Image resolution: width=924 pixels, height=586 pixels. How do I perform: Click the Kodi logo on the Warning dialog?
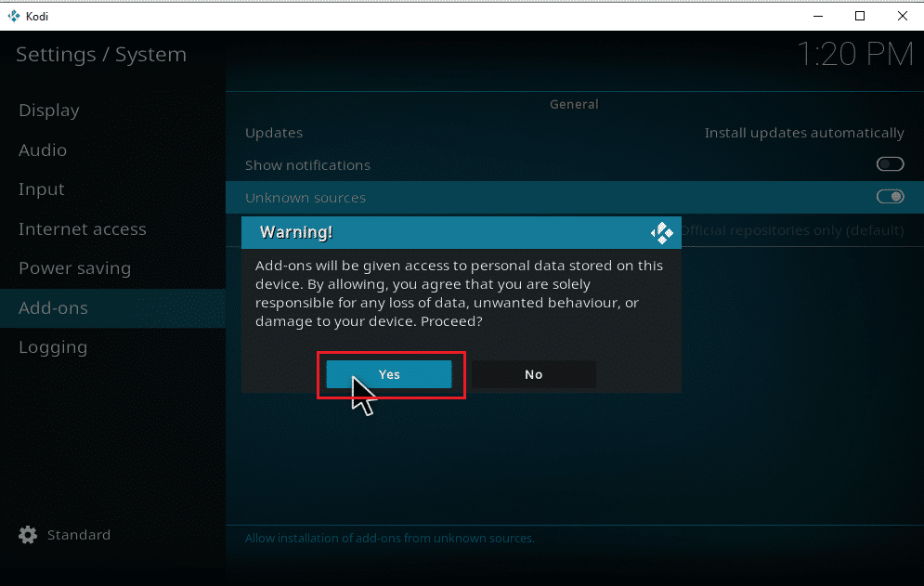coord(662,232)
